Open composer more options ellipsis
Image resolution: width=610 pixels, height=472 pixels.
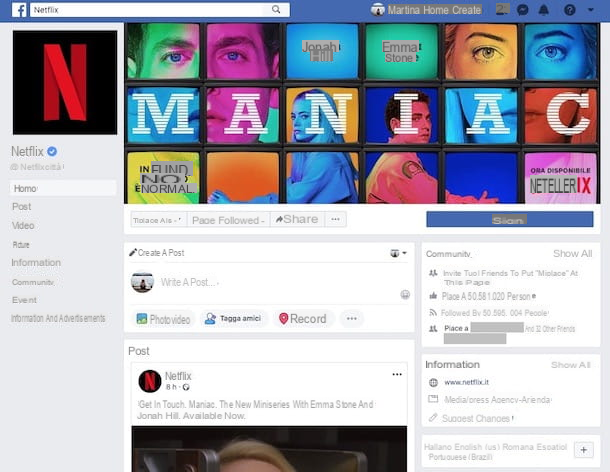(352, 319)
